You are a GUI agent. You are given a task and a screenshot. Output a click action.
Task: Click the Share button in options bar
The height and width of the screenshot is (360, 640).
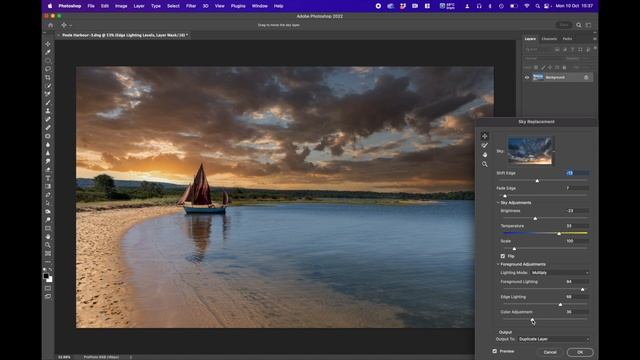[x=564, y=25]
